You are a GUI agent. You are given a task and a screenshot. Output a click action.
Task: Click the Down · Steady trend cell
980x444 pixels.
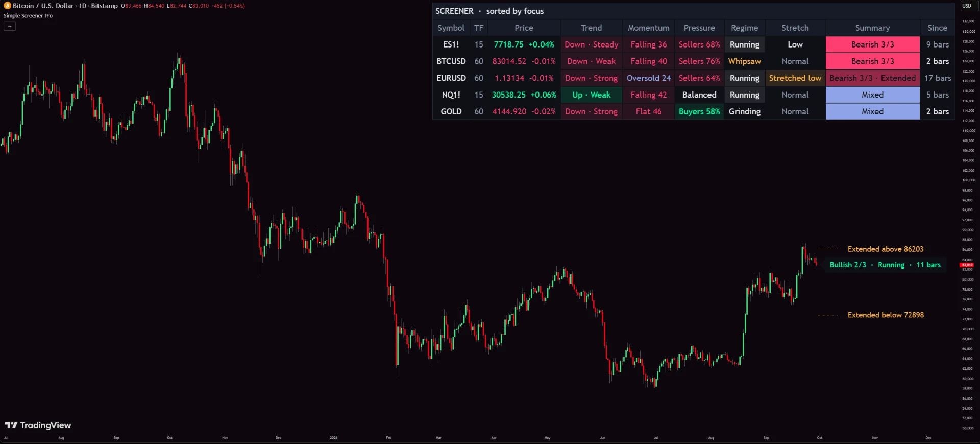(591, 44)
